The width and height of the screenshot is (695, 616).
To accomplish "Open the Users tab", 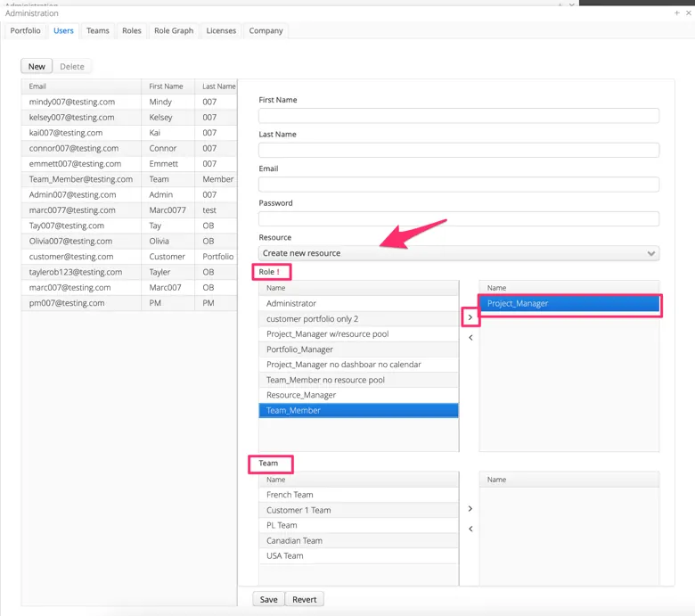I will point(63,30).
